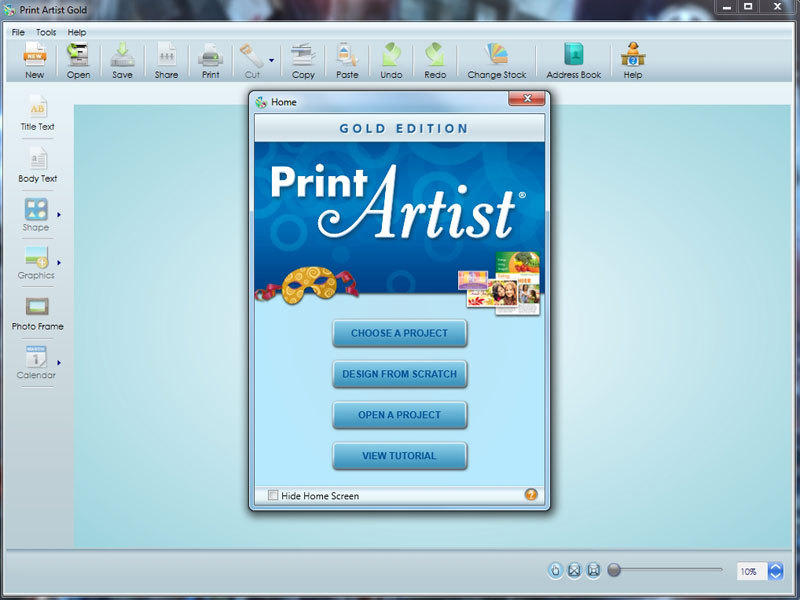Maximize the Print Artist Gold window
Image resolution: width=800 pixels, height=600 pixels.
tap(748, 7)
